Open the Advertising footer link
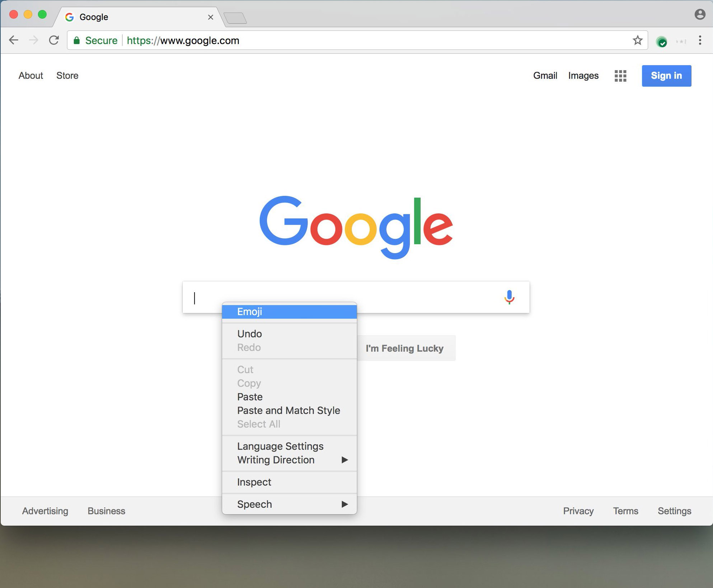This screenshot has height=588, width=713. [x=45, y=511]
